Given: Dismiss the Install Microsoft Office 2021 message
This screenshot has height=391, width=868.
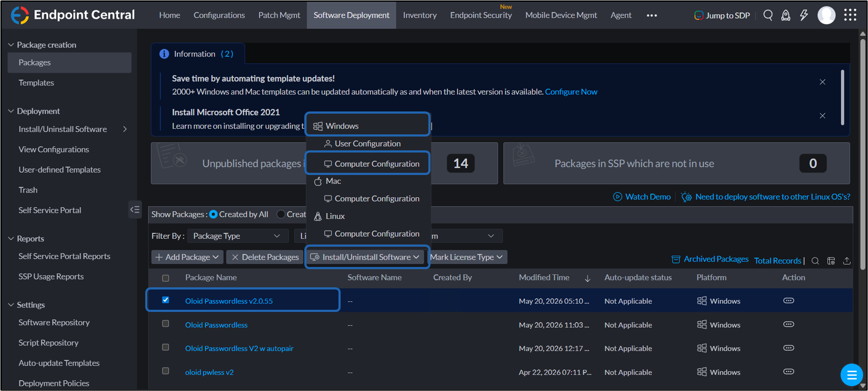Looking at the screenshot, I should tap(822, 116).
